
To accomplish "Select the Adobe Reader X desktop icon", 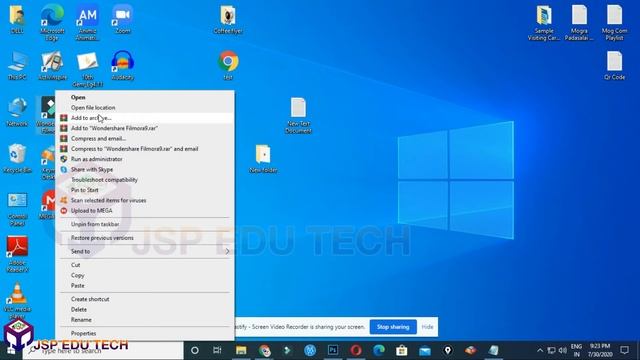I will coord(17,255).
